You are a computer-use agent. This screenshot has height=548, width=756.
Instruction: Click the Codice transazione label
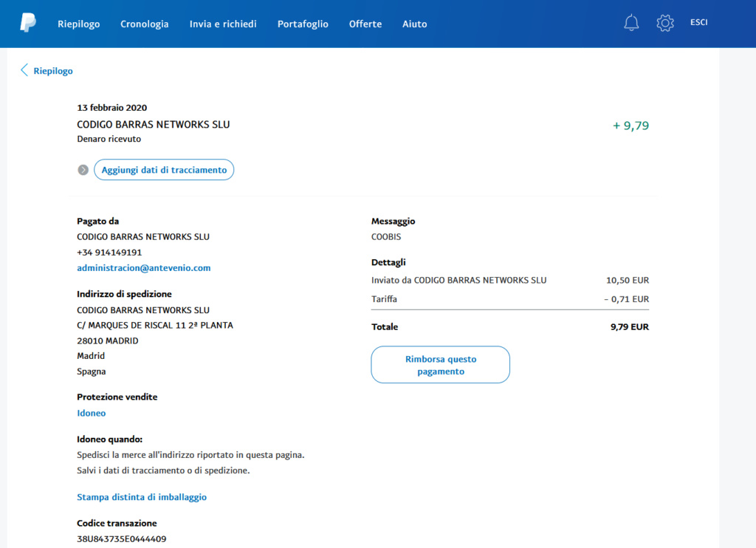[117, 523]
